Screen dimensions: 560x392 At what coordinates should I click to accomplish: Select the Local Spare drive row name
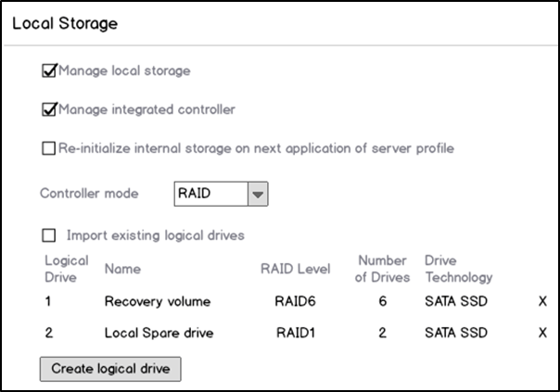click(x=159, y=333)
